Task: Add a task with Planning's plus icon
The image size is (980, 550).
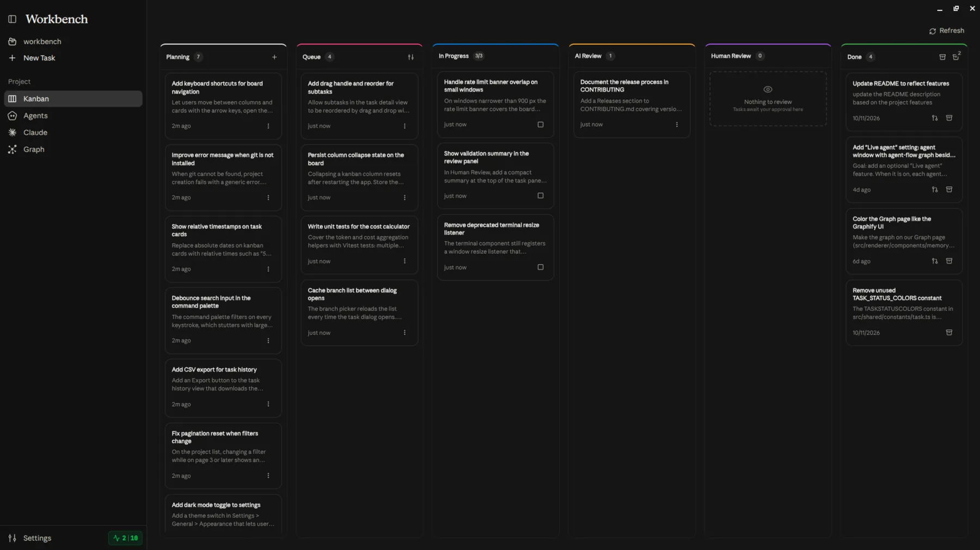Action: [x=274, y=57]
